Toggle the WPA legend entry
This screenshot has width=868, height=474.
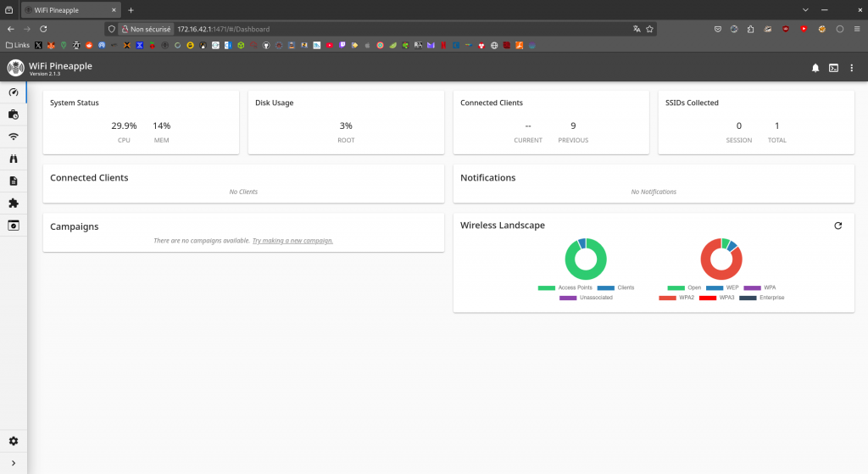(760, 288)
